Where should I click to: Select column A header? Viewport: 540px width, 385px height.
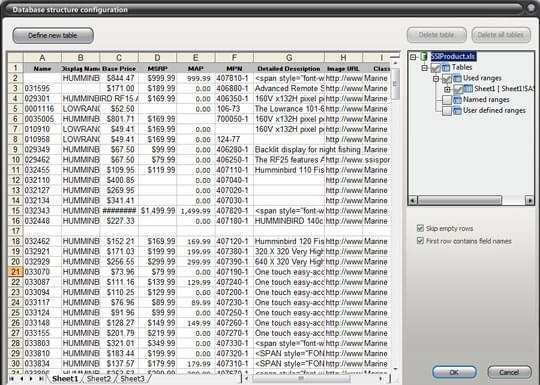coord(42,58)
